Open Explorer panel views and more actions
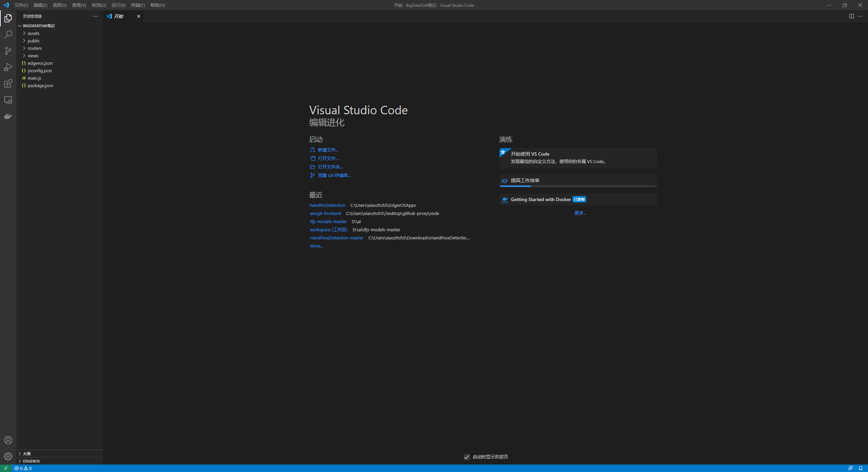This screenshot has height=472, width=868. point(95,16)
